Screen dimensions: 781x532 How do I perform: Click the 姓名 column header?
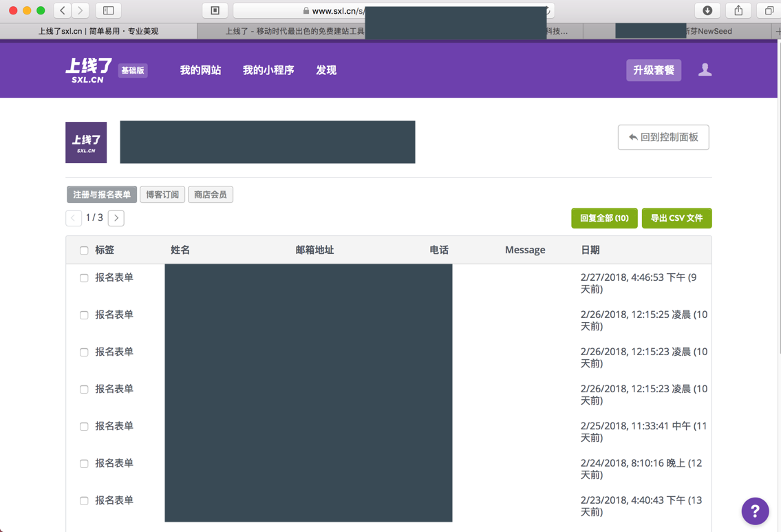pyautogui.click(x=180, y=250)
